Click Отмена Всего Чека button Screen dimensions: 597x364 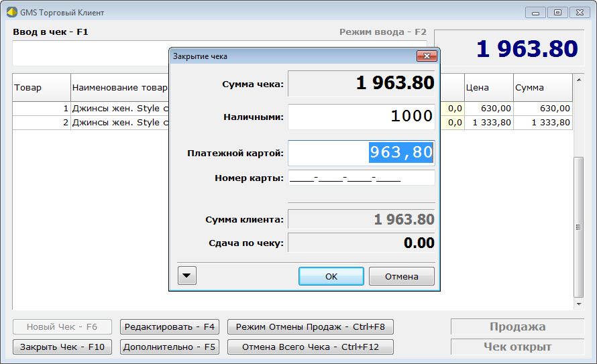coord(310,347)
